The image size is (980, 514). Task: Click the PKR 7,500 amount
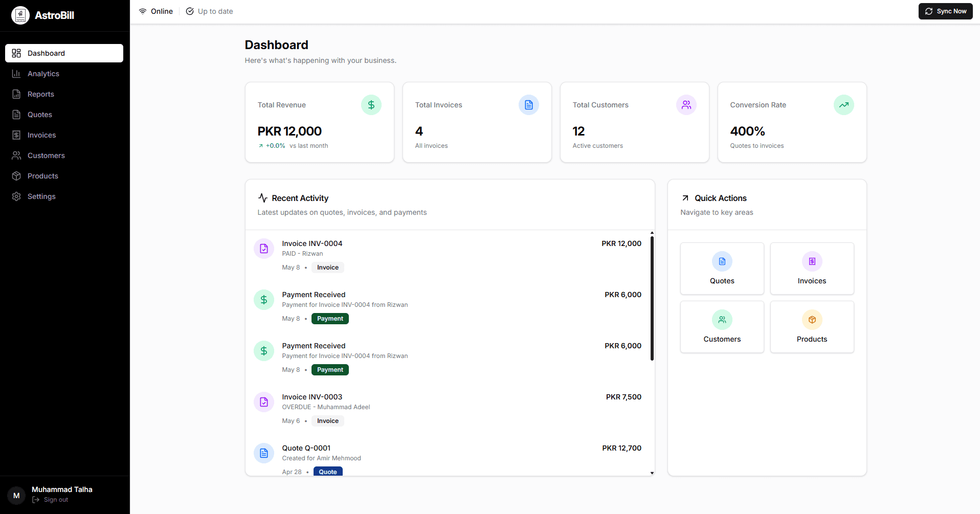click(623, 397)
